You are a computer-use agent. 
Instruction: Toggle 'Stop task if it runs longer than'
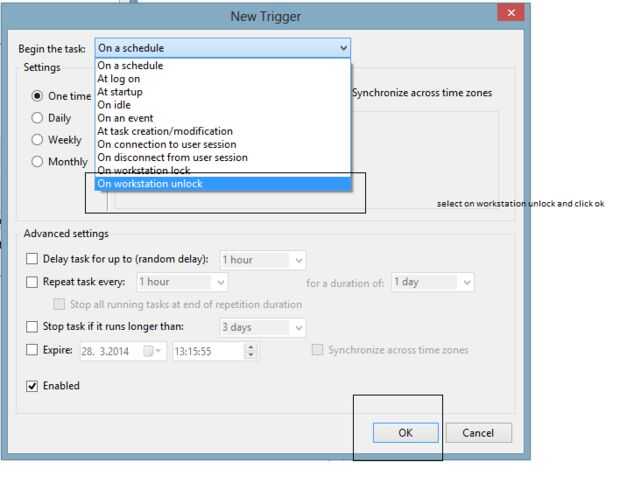click(33, 327)
